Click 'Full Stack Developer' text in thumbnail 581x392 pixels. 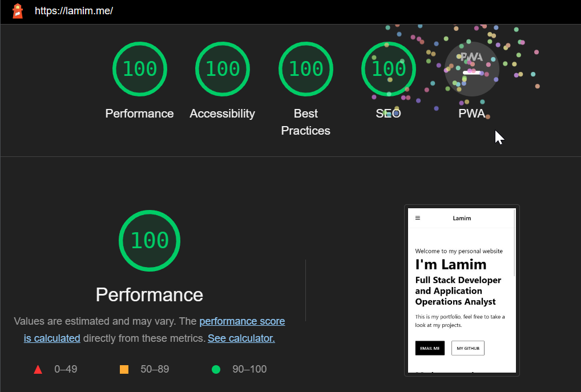click(458, 280)
